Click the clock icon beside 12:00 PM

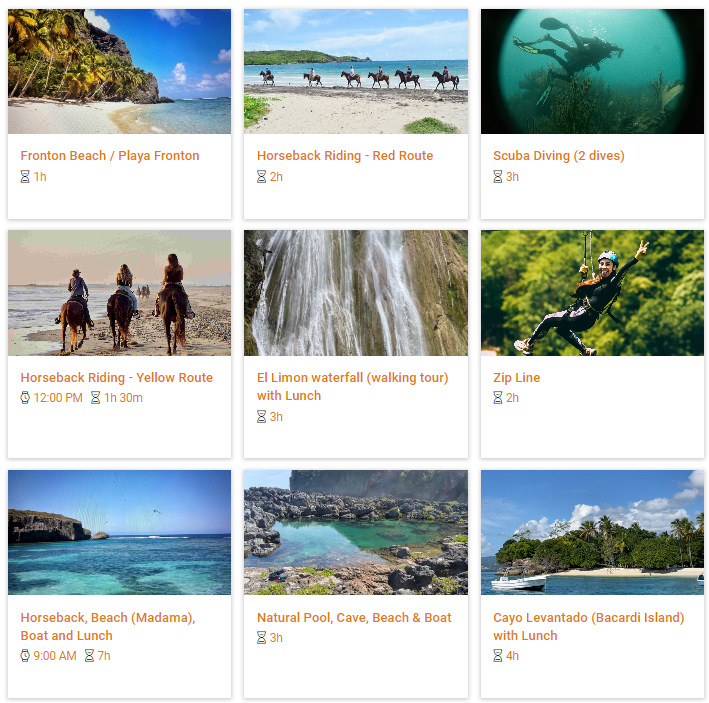[25, 398]
